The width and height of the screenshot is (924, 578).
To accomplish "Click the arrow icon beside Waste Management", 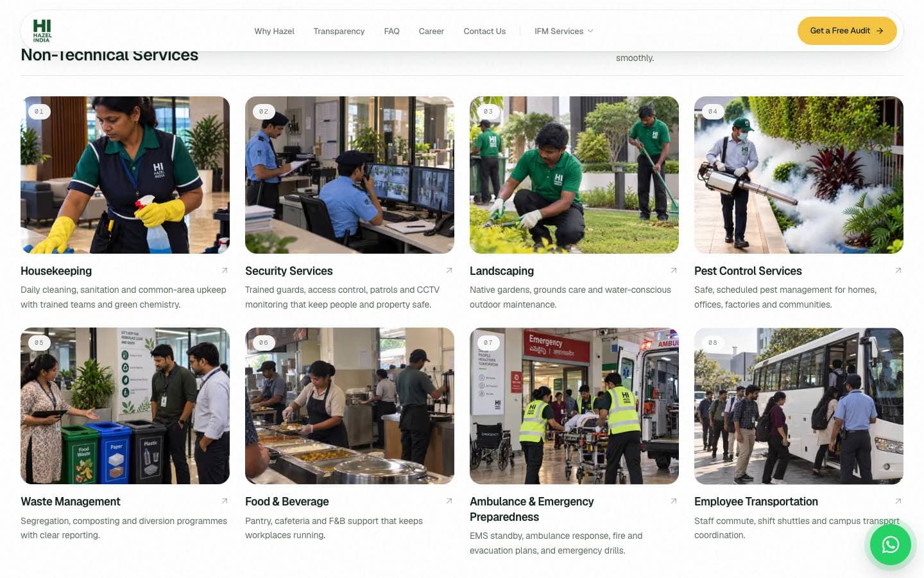I will pyautogui.click(x=225, y=501).
